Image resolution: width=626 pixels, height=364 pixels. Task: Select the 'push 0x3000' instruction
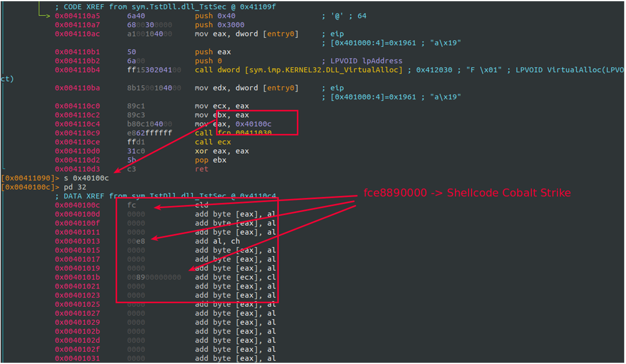point(220,25)
